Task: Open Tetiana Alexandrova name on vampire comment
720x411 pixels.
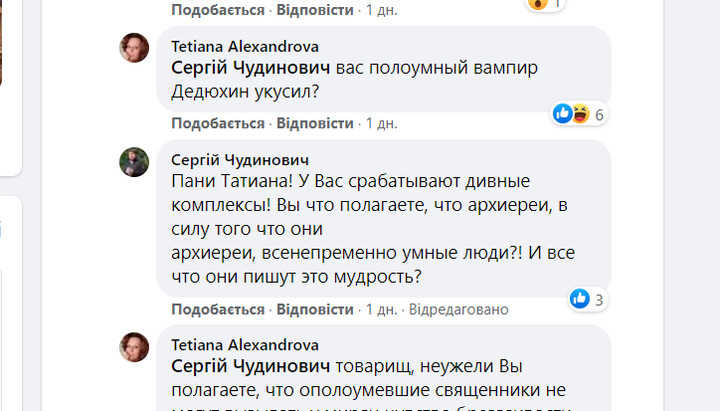Action: click(x=245, y=46)
